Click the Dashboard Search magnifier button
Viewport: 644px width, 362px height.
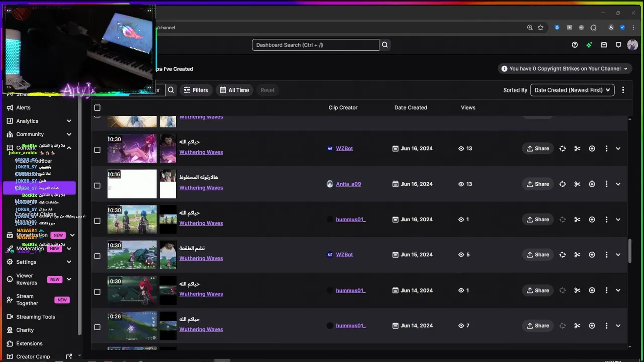coord(385,45)
